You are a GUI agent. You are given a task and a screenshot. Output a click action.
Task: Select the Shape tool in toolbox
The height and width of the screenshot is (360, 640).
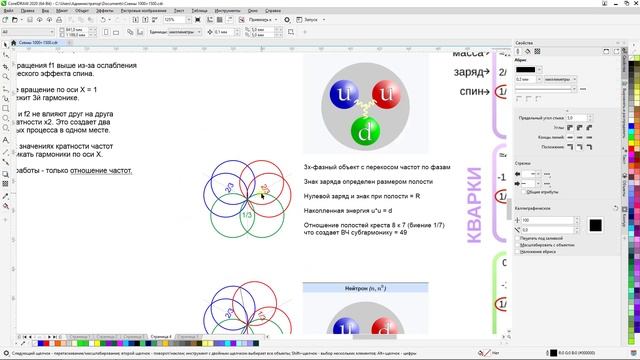pyautogui.click(x=5, y=55)
